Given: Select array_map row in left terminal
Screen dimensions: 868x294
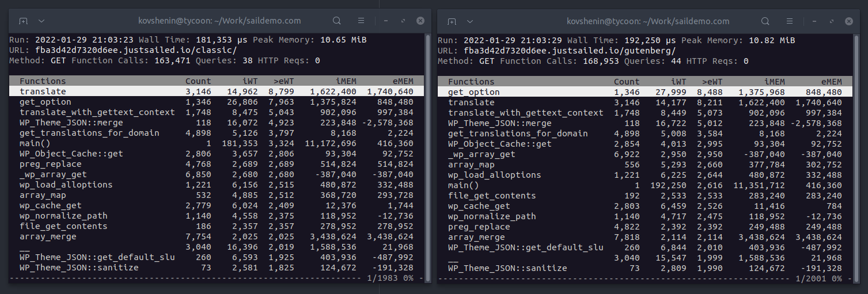Looking at the screenshot, I should pos(217,195).
